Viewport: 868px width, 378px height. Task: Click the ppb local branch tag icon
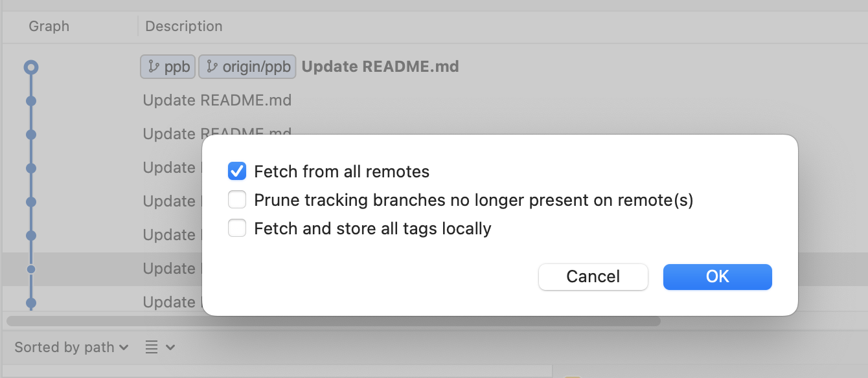point(154,67)
